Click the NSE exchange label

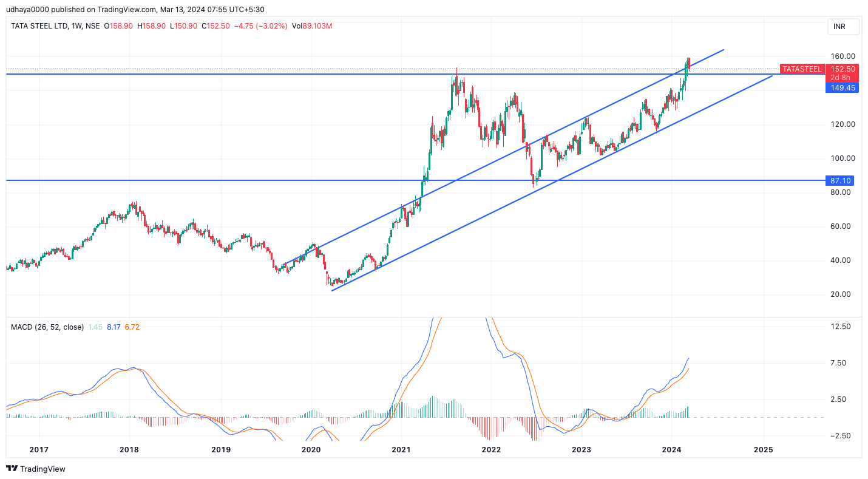click(x=93, y=26)
